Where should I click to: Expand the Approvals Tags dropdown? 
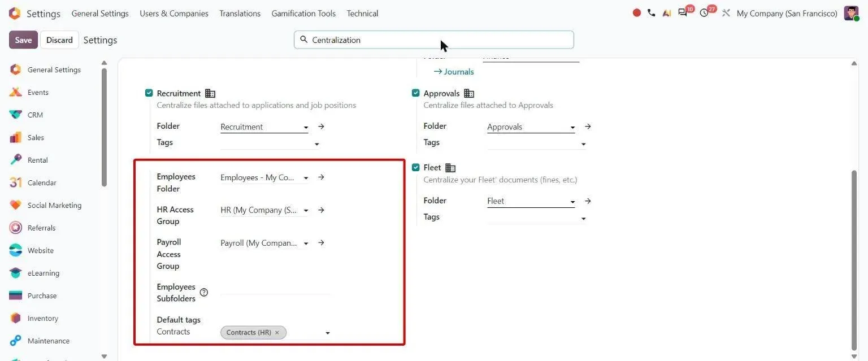583,144
